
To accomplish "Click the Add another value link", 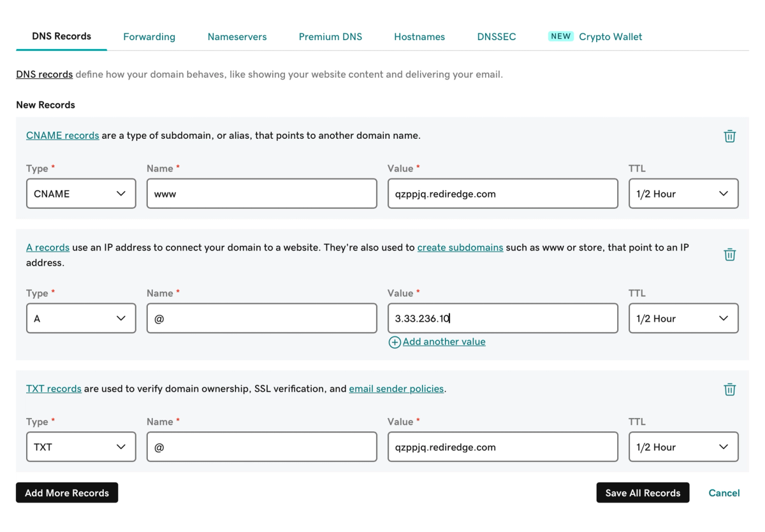I will (x=444, y=342).
